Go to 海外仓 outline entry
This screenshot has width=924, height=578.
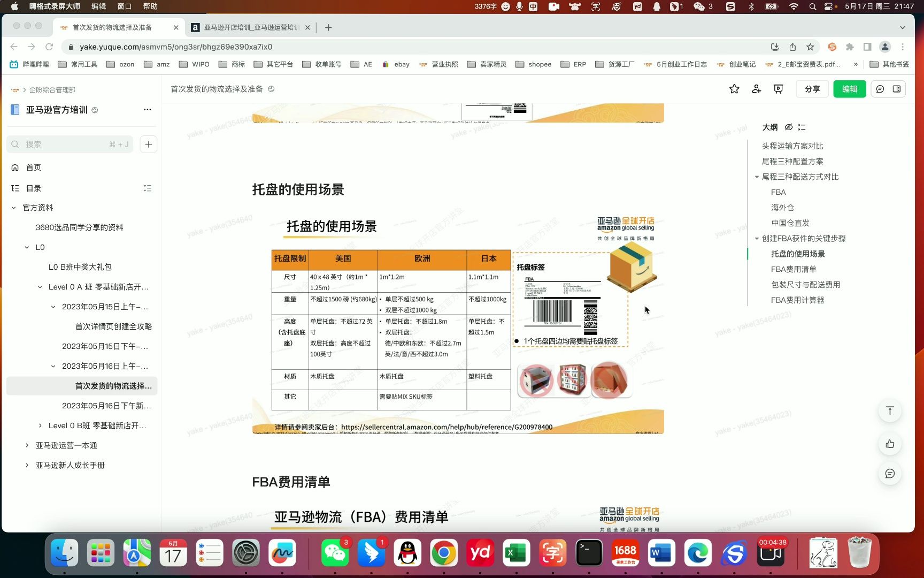click(782, 208)
